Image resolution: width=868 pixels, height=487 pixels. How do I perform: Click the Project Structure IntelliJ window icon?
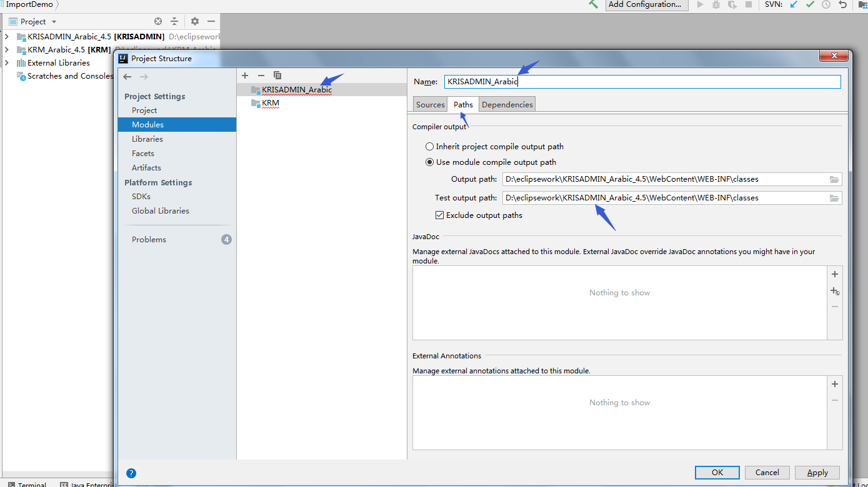coord(123,59)
